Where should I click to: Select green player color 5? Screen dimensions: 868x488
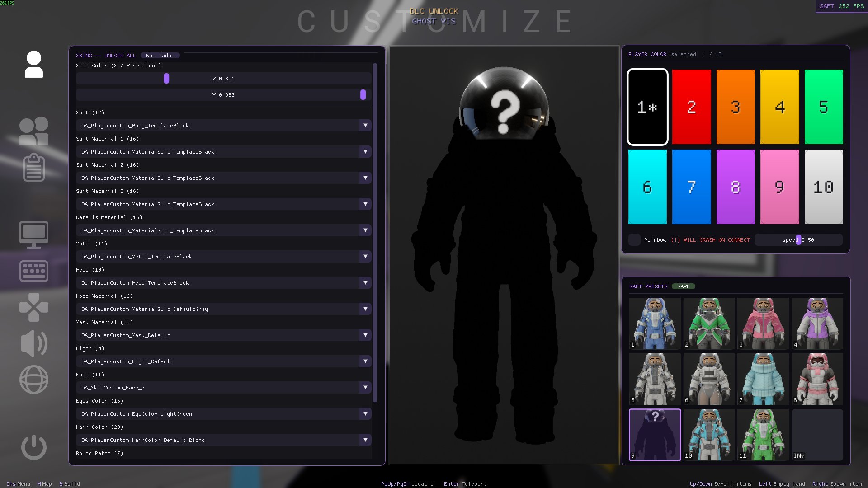[824, 107]
